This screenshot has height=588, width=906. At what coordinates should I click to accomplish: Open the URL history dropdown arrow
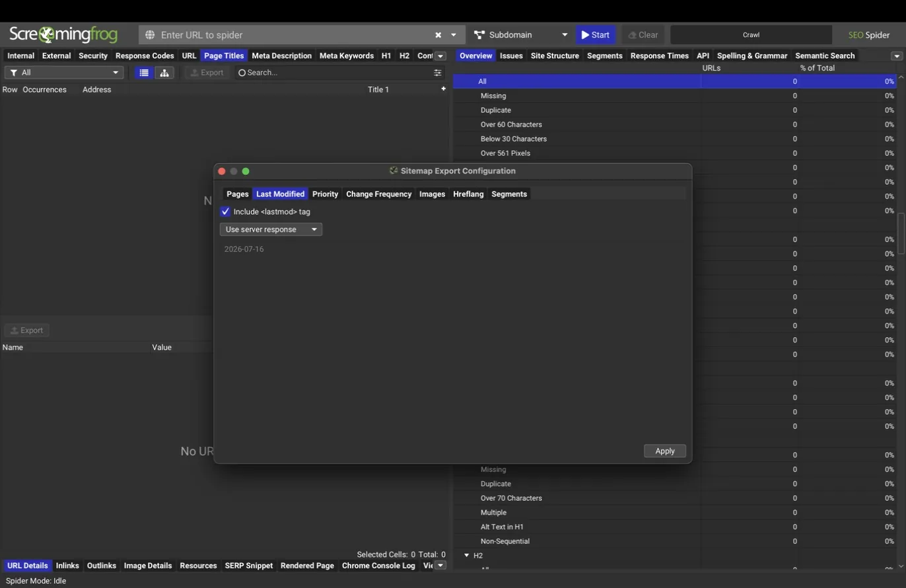click(x=454, y=35)
